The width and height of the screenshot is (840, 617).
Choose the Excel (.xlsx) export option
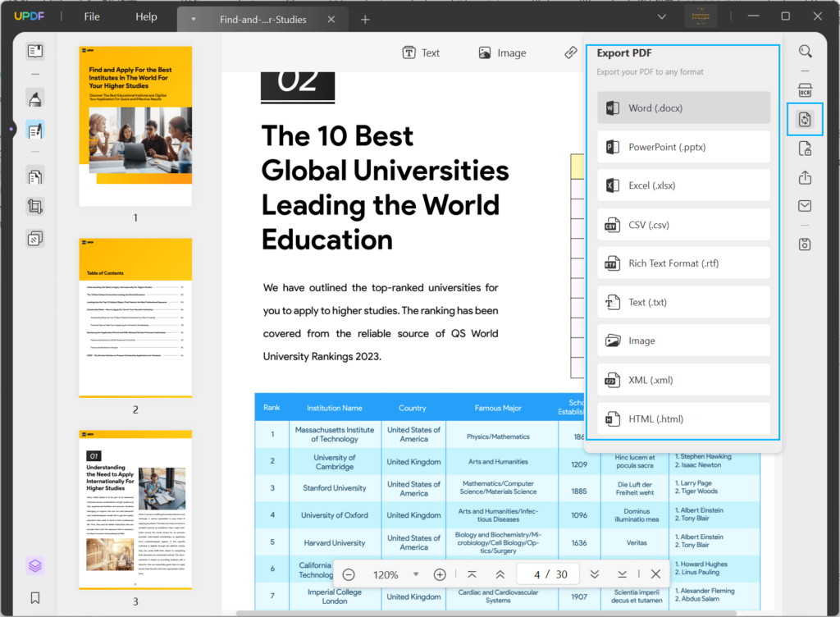pos(683,185)
